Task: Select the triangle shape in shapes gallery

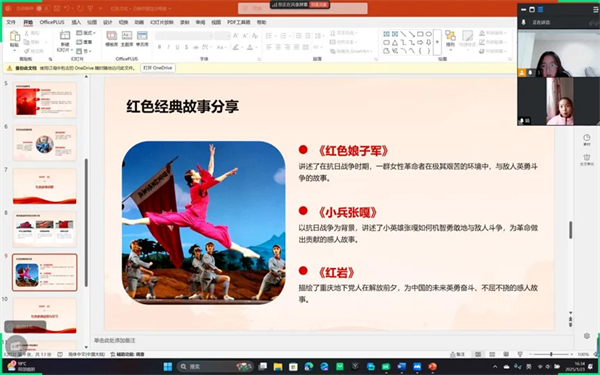Action: click(395, 42)
